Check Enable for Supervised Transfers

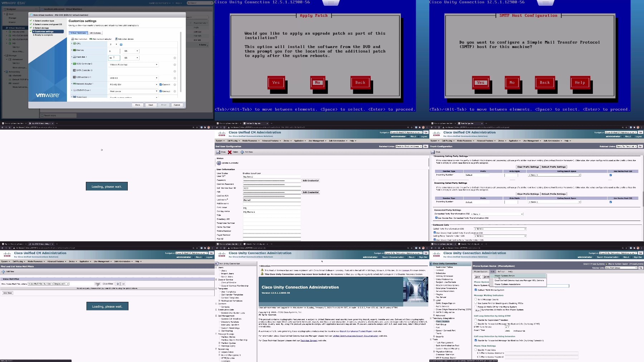pos(475,320)
